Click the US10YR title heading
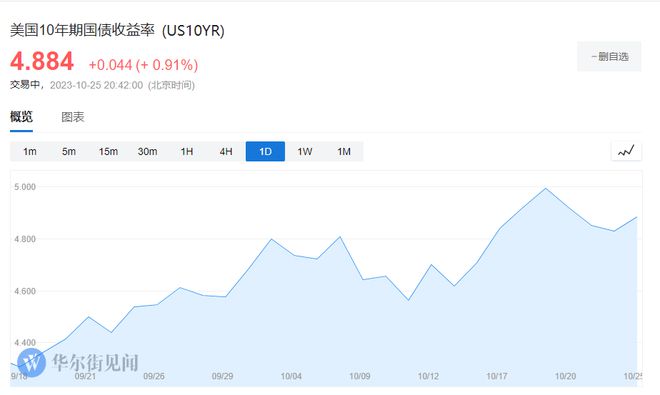 (x=117, y=30)
